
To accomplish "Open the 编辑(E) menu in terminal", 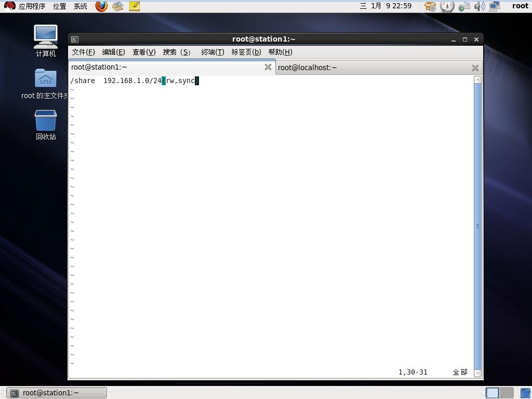I will point(114,52).
